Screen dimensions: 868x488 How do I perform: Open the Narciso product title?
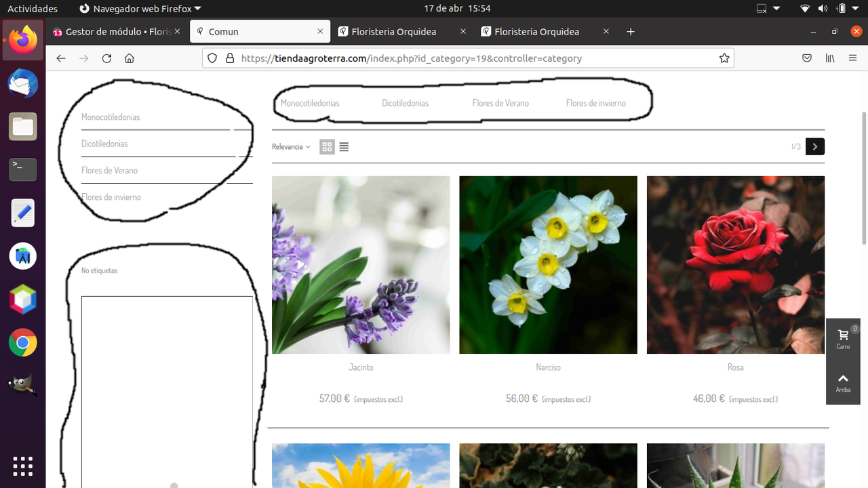pyautogui.click(x=548, y=367)
